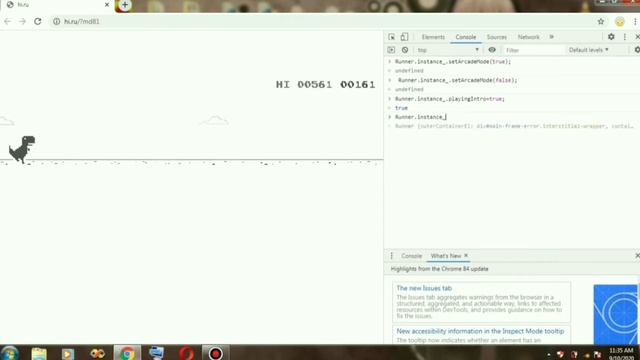Open The new Issues tab link
The height and width of the screenshot is (360, 640).
click(x=424, y=288)
